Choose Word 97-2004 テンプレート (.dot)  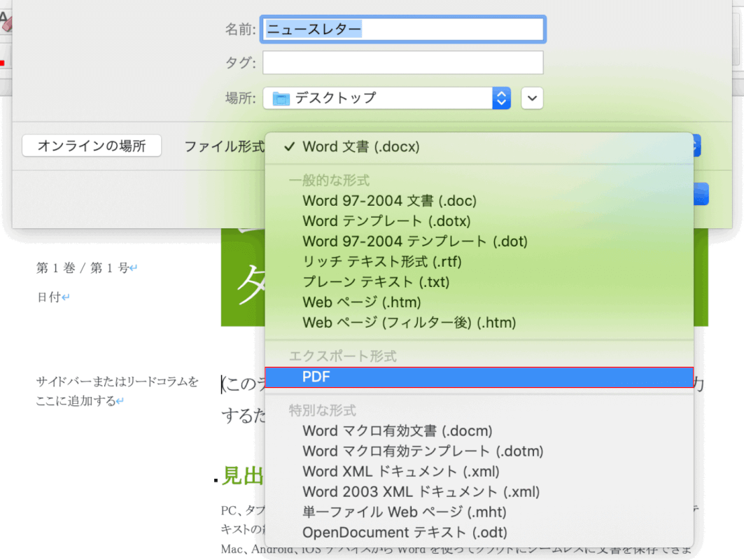[x=414, y=241]
